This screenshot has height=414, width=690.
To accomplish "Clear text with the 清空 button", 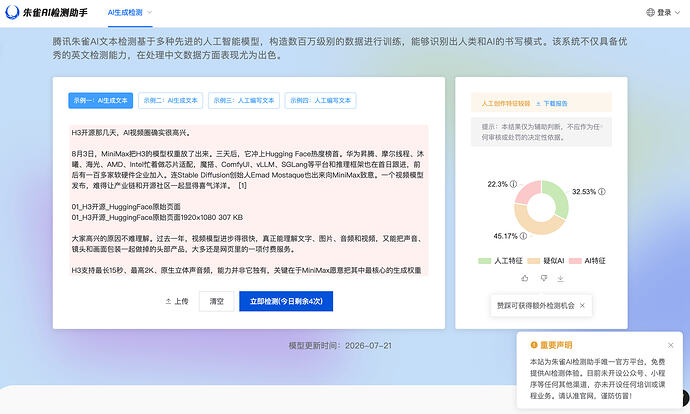I will coord(217,301).
